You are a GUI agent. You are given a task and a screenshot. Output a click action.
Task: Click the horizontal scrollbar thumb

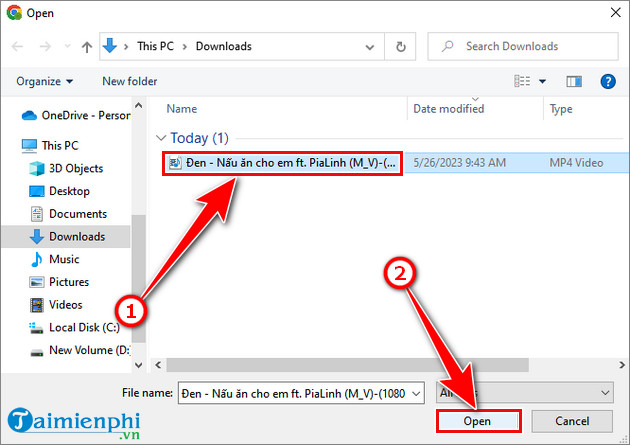(348, 365)
